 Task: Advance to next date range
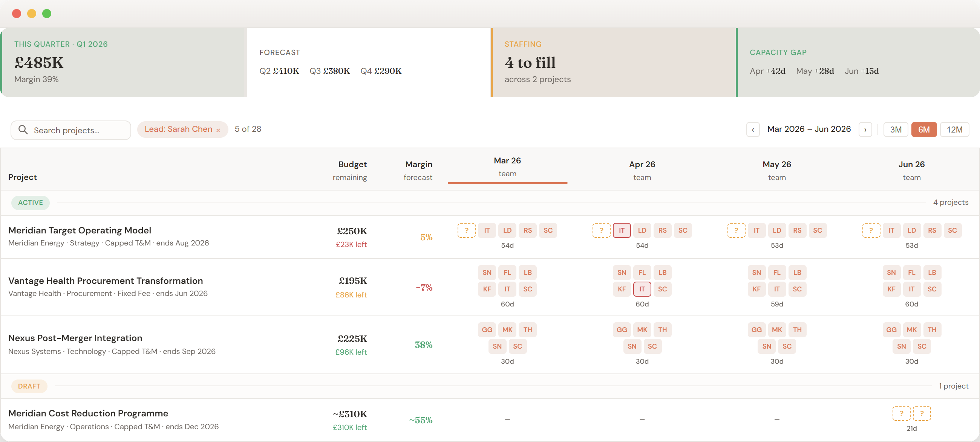[865, 130]
